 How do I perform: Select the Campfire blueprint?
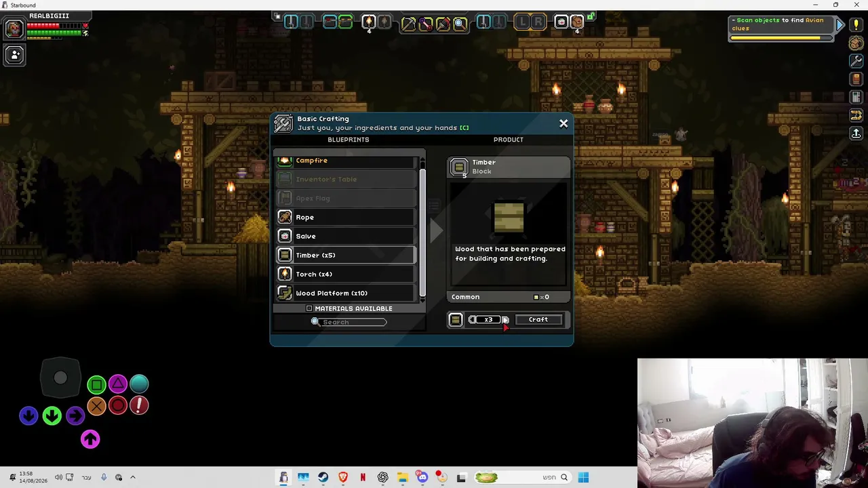[346, 161]
